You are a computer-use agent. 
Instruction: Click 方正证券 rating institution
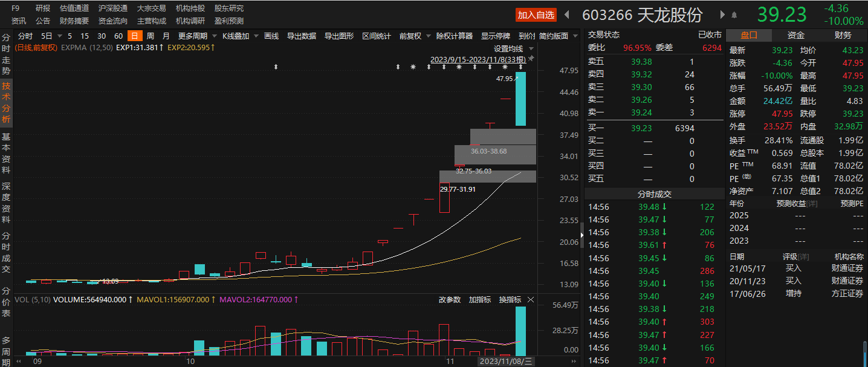coord(847,293)
